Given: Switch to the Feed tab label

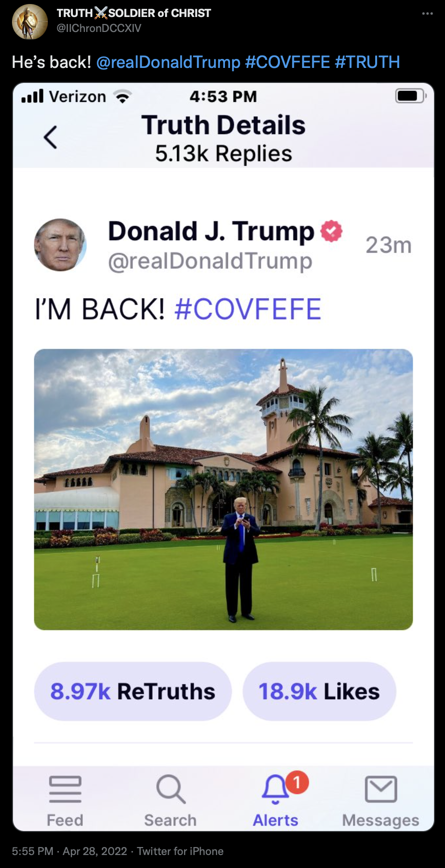Looking at the screenshot, I should click(65, 820).
